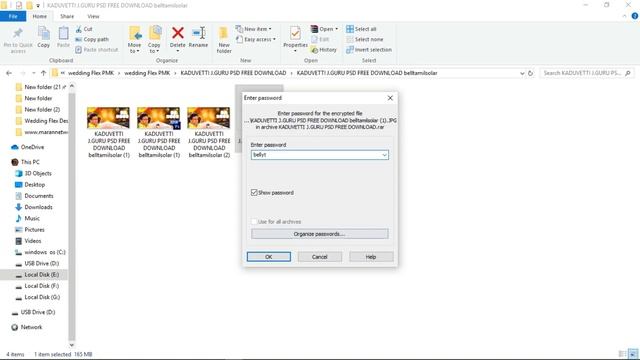640x360 pixels.
Task: Collapse the ribbon with the chevron
Action: pyautogui.click(x=624, y=16)
